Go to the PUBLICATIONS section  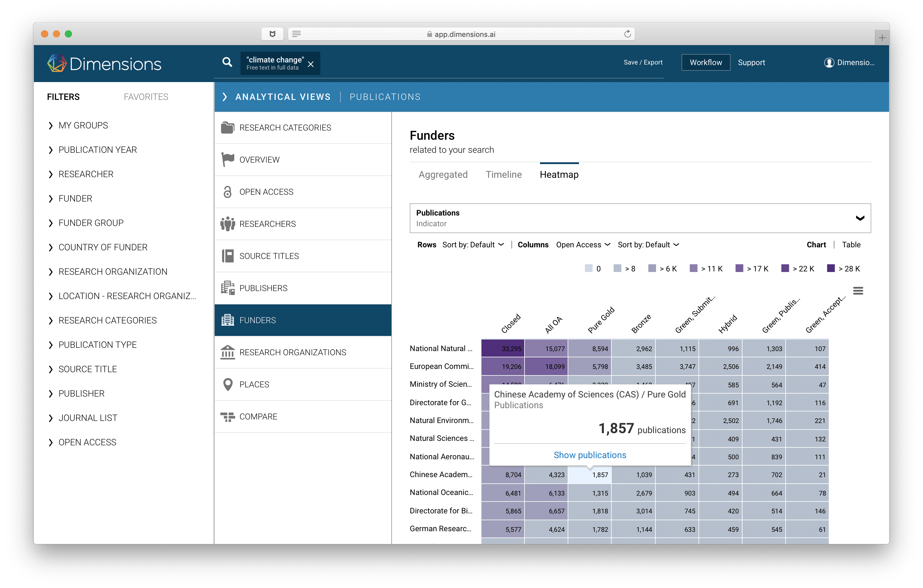tap(384, 97)
